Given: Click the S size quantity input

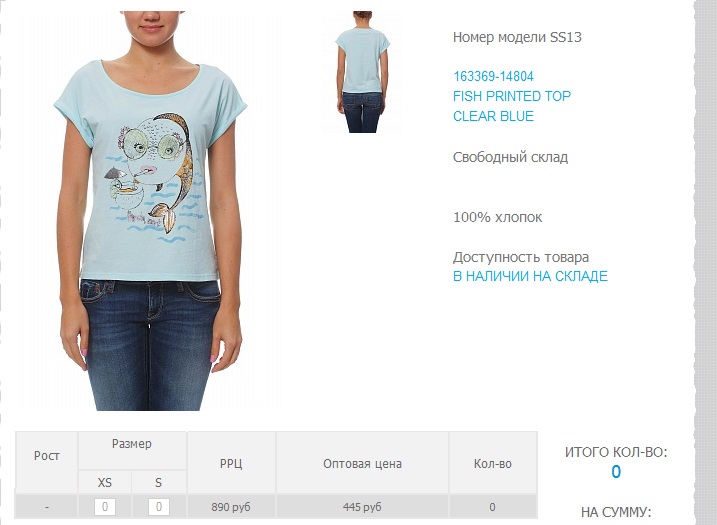Looking at the screenshot, I should coord(159,507).
